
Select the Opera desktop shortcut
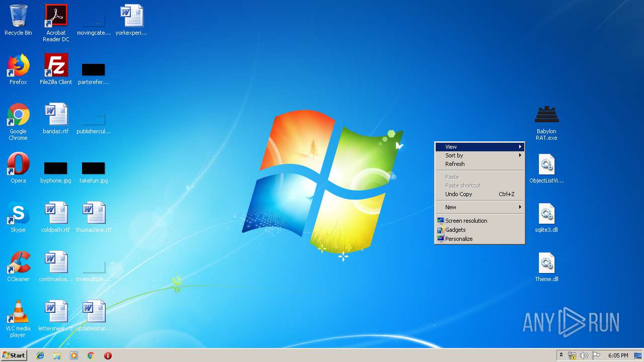click(18, 168)
